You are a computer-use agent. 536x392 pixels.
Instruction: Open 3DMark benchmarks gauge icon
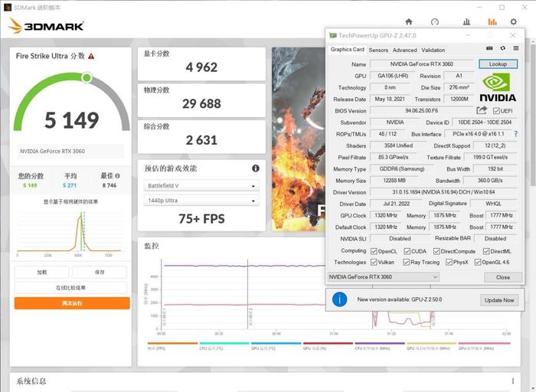tap(434, 22)
